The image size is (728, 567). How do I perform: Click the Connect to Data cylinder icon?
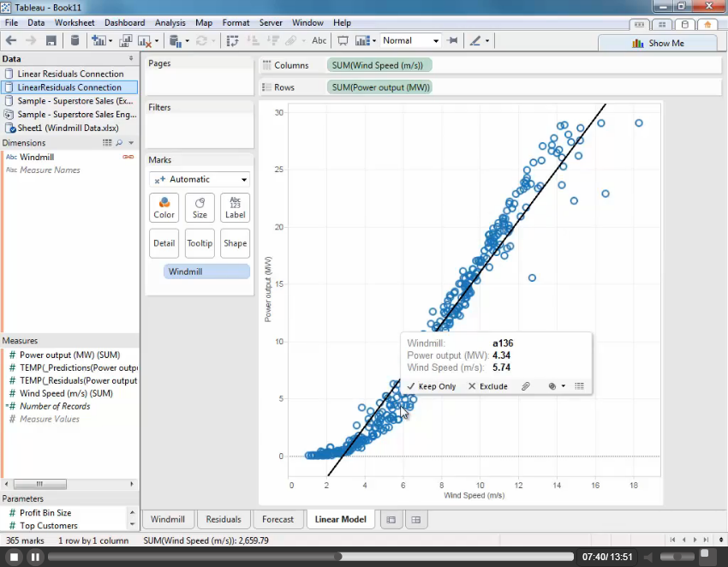75,40
